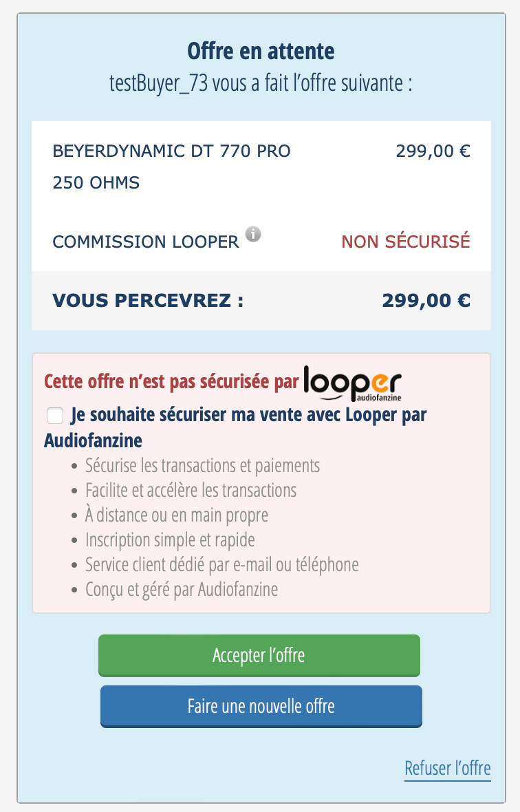Click the Conçu et géré par Audiofanzine bullet
This screenshot has height=812, width=520.
tap(181, 590)
